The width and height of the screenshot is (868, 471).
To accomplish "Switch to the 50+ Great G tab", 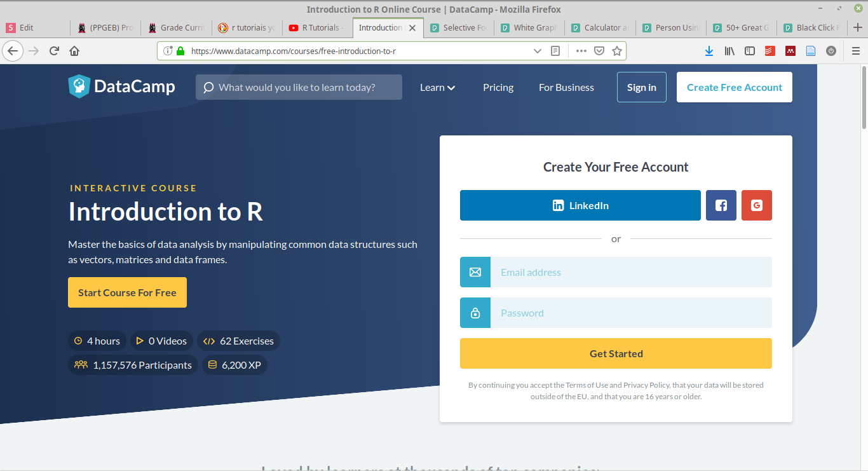I will (740, 28).
